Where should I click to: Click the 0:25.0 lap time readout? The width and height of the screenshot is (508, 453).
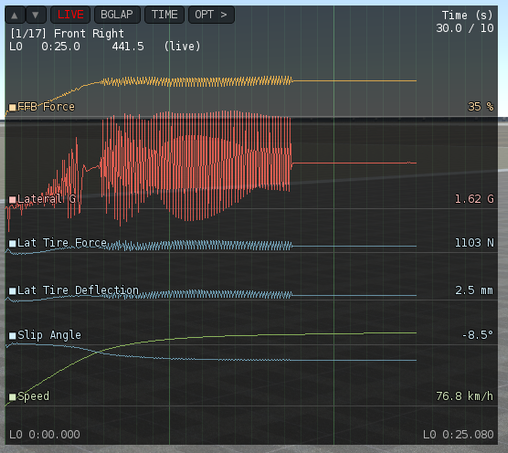pyautogui.click(x=61, y=47)
